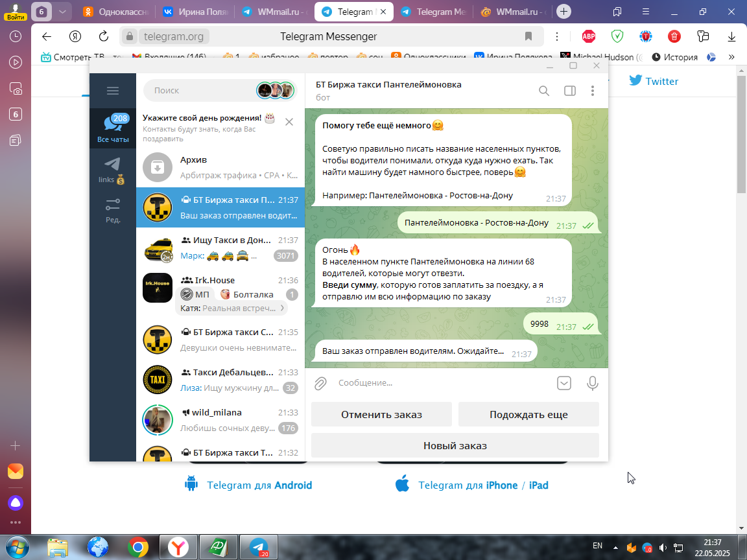This screenshot has height=560, width=747.
Task: Switch to the Telegram Me browser tab
Action: tap(433, 12)
